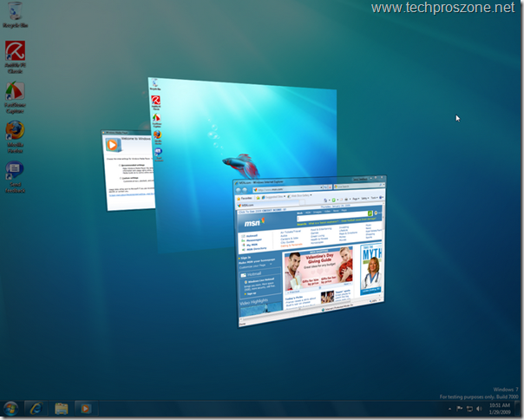Click the MYTH advertisement on MSN page
524x420 pixels.
point(371,269)
